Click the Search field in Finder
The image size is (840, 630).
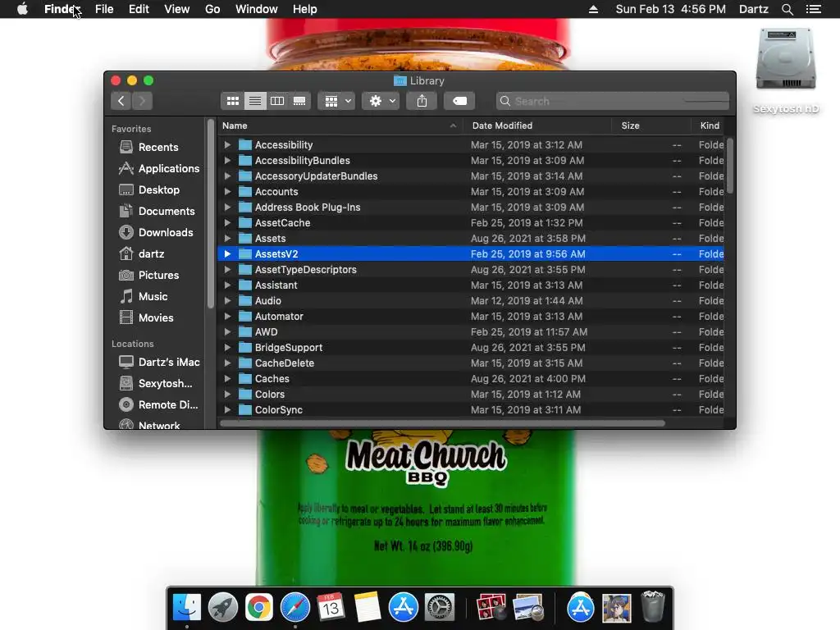click(612, 101)
